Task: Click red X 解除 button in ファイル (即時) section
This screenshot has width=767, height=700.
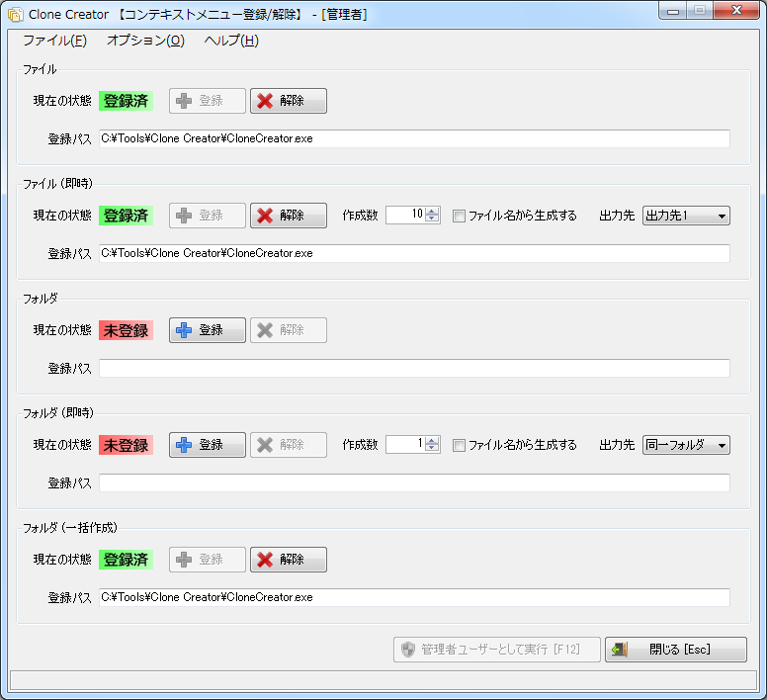Action: 288,216
